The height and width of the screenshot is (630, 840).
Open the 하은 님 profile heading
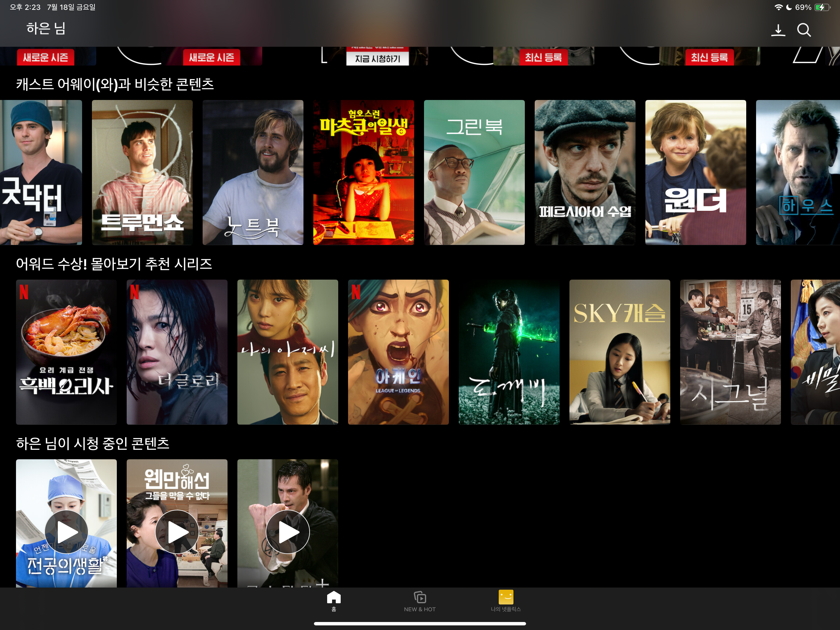46,29
